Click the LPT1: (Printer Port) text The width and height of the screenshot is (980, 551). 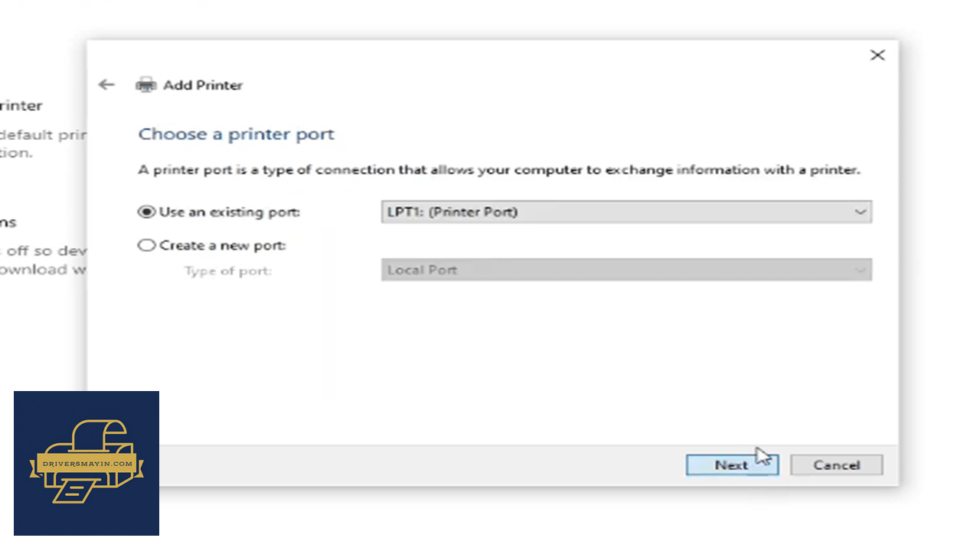tap(452, 212)
